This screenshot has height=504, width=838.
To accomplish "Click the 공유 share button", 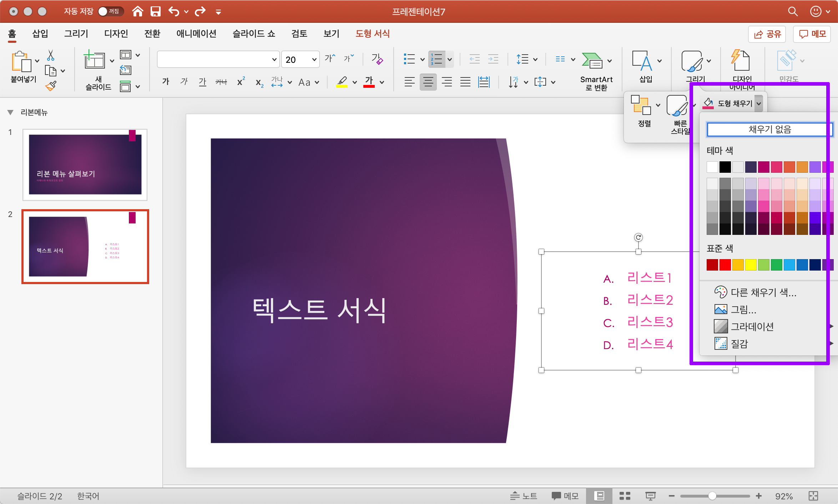I will pyautogui.click(x=767, y=34).
